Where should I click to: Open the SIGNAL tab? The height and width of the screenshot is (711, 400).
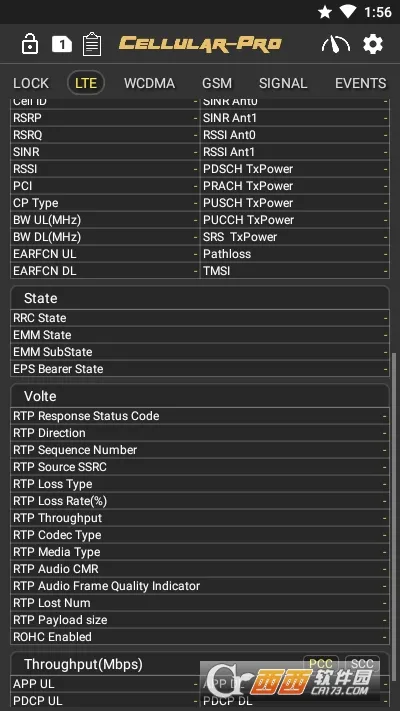click(x=283, y=83)
